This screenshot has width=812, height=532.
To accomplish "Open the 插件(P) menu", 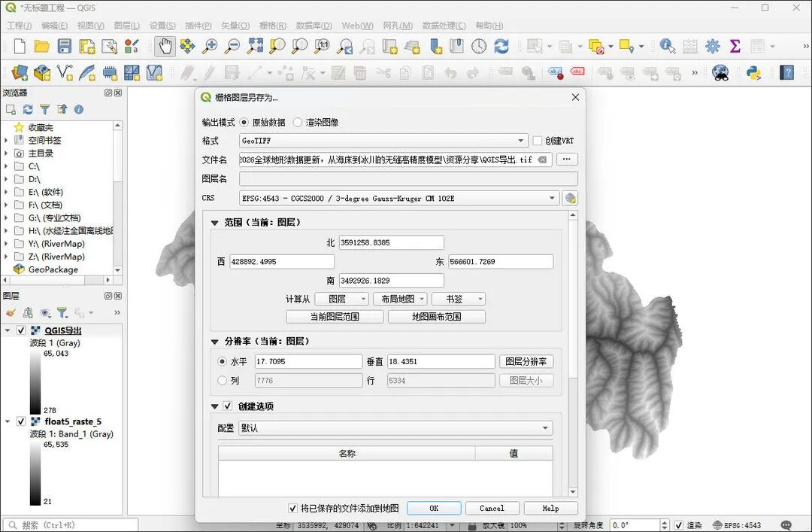I will tap(198, 26).
